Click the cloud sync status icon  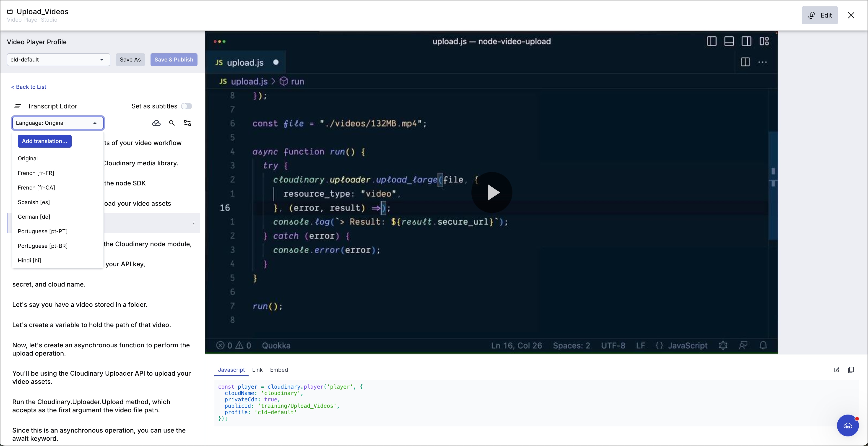pyautogui.click(x=156, y=123)
